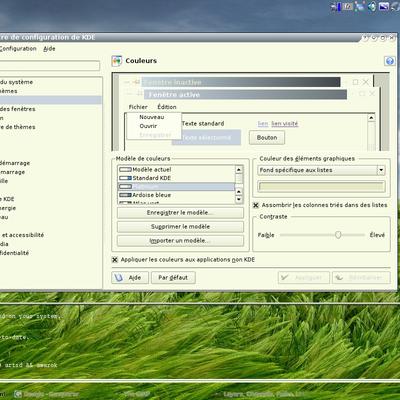Open the help icon beside the Couleurs title
Image resolution: width=400 pixels, height=400 pixels.
(x=389, y=61)
